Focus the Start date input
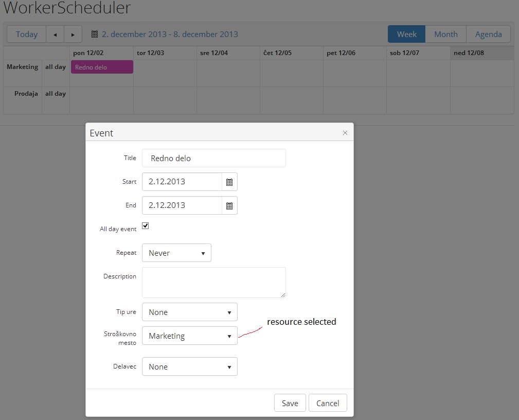 tap(182, 182)
